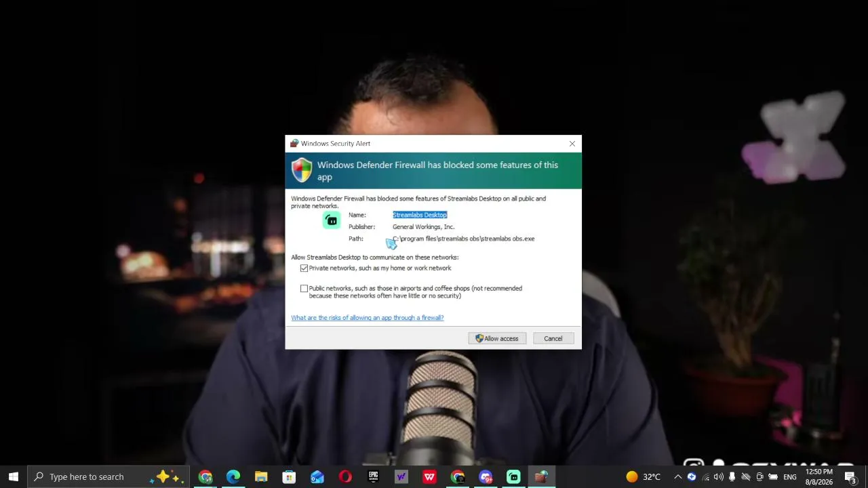This screenshot has width=868, height=488.
Task: Switch to Discord in the taskbar
Action: [x=486, y=477]
